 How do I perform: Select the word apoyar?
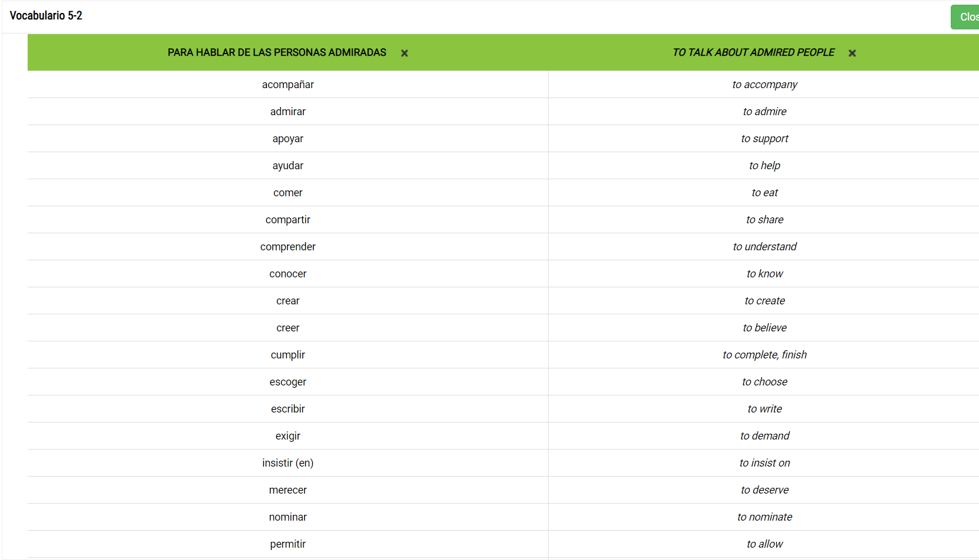[x=288, y=139]
